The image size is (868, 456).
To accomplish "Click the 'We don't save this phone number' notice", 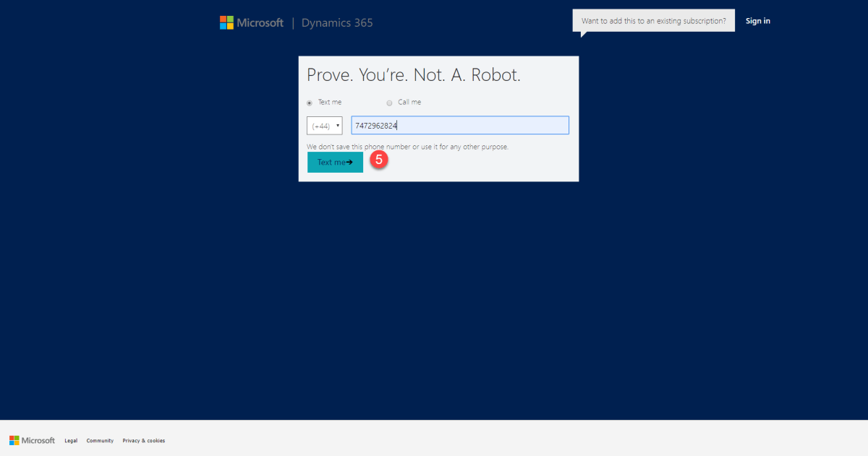I will (x=408, y=147).
